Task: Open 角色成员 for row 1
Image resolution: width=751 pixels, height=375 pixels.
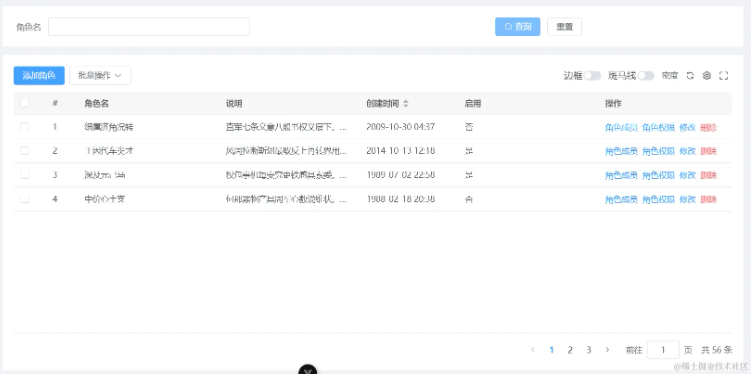Action: [621, 127]
